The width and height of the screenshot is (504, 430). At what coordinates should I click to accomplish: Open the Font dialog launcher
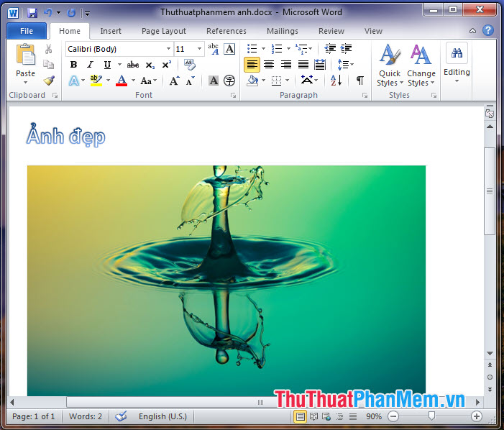pyautogui.click(x=234, y=96)
